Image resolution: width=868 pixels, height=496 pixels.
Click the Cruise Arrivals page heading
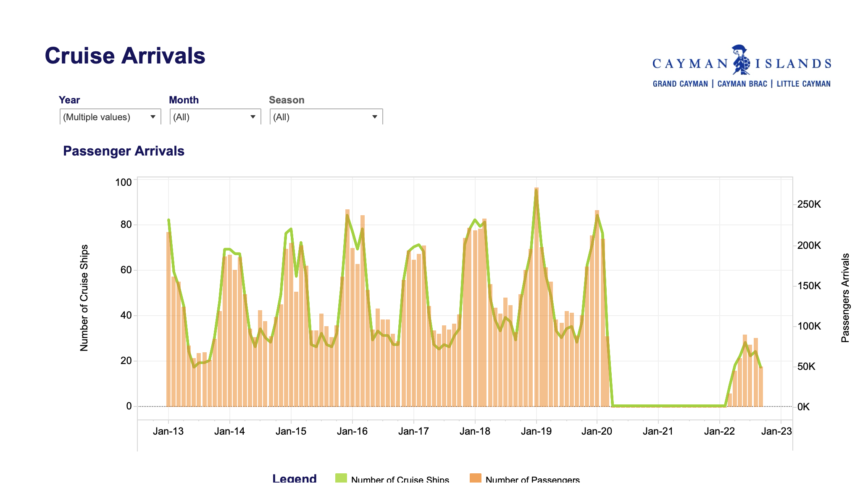click(125, 55)
